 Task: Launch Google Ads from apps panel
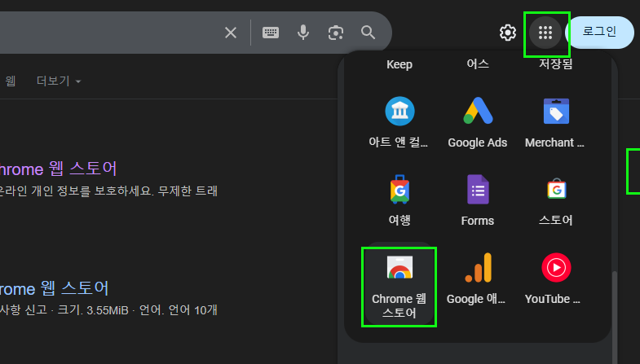(x=478, y=122)
